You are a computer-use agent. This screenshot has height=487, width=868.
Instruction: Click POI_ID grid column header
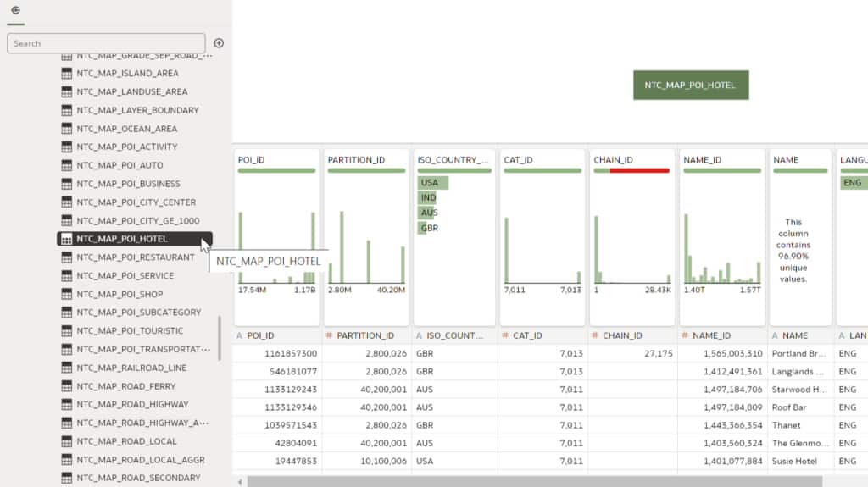click(277, 335)
